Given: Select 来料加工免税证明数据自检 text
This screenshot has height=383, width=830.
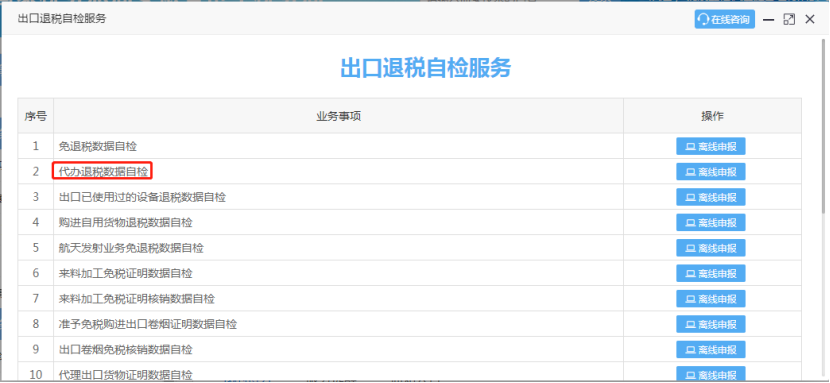Looking at the screenshot, I should click(x=125, y=273).
